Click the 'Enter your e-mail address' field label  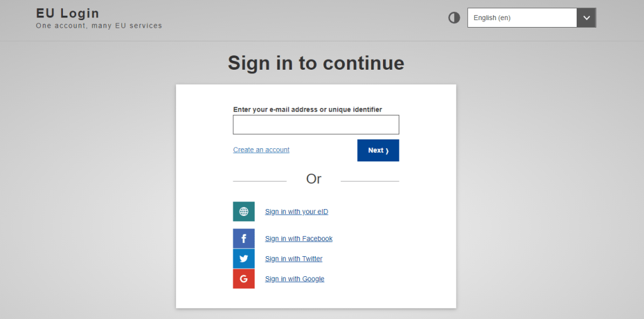point(308,109)
